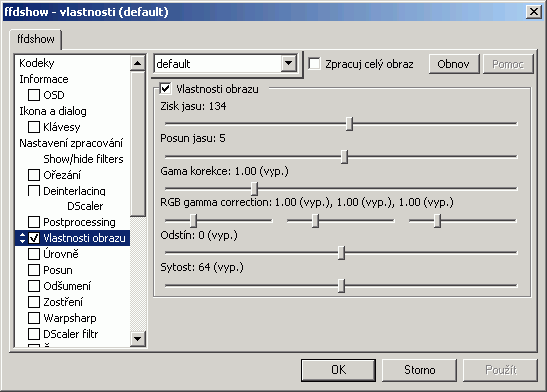547x392 pixels.
Task: Select Show/hide filters entry
Action: click(83, 159)
